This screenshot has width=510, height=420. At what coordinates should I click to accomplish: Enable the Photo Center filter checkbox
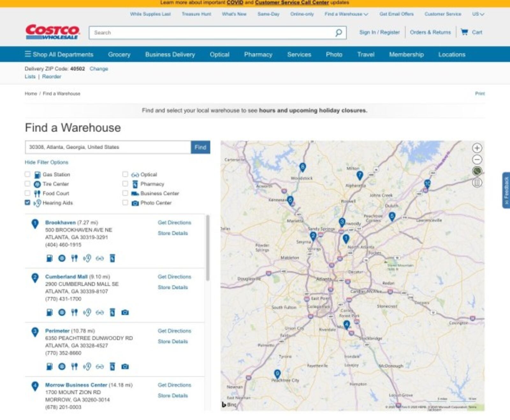[125, 203]
